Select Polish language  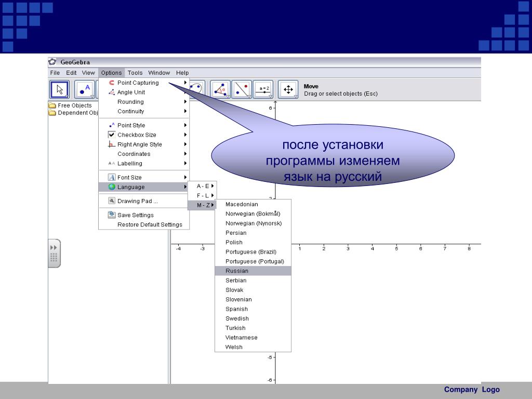(253, 242)
